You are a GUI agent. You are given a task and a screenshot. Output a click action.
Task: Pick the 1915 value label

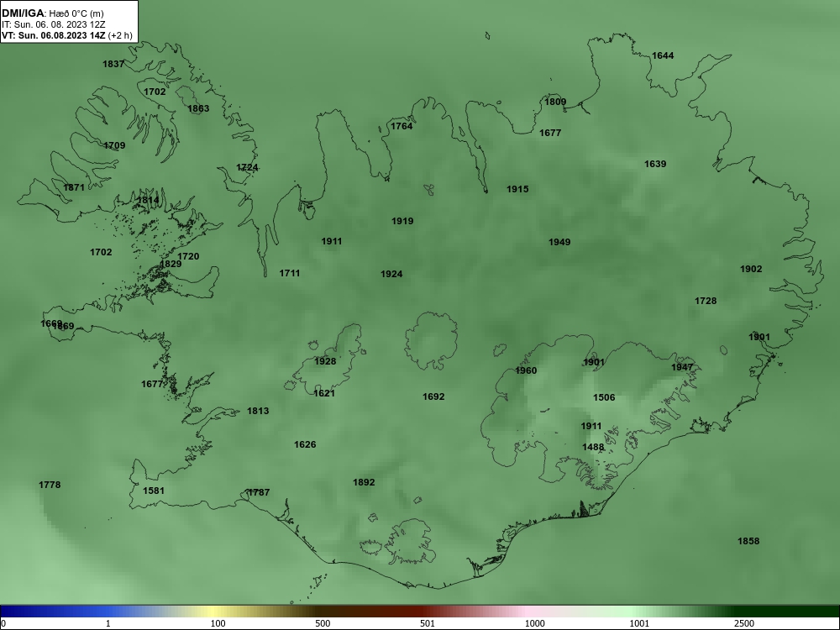click(x=517, y=188)
